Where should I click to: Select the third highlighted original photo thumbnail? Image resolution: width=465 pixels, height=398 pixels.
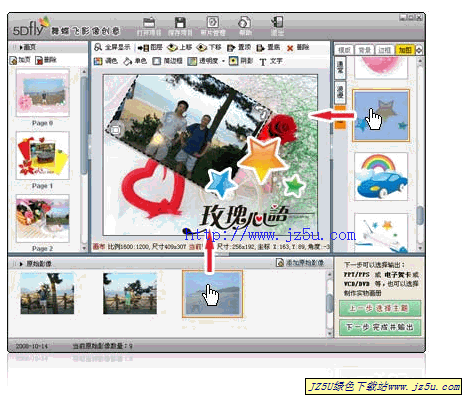point(212,293)
